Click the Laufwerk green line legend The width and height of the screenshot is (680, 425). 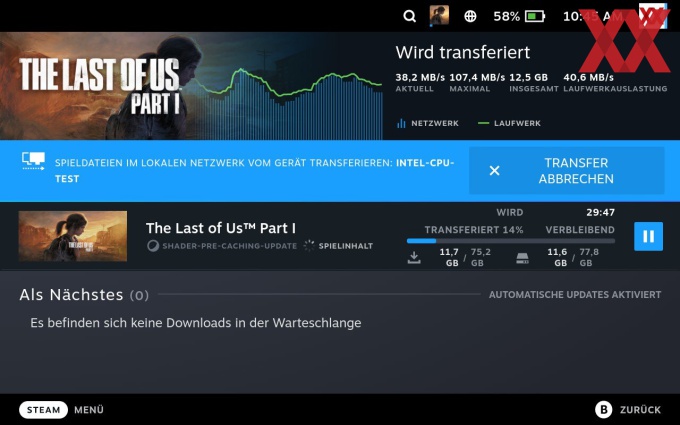point(509,123)
